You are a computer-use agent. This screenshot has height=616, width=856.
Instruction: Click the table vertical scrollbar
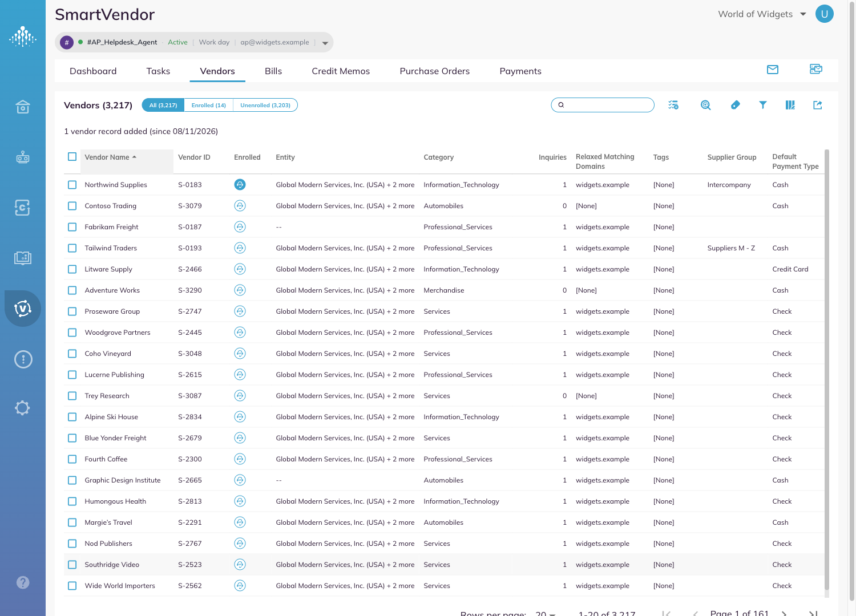coord(827,371)
